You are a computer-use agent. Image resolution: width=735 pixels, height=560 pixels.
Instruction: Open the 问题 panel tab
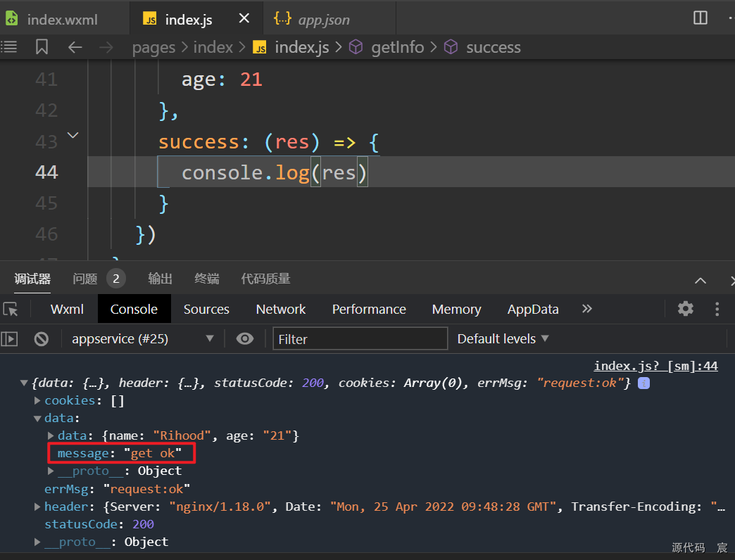pyautogui.click(x=85, y=279)
